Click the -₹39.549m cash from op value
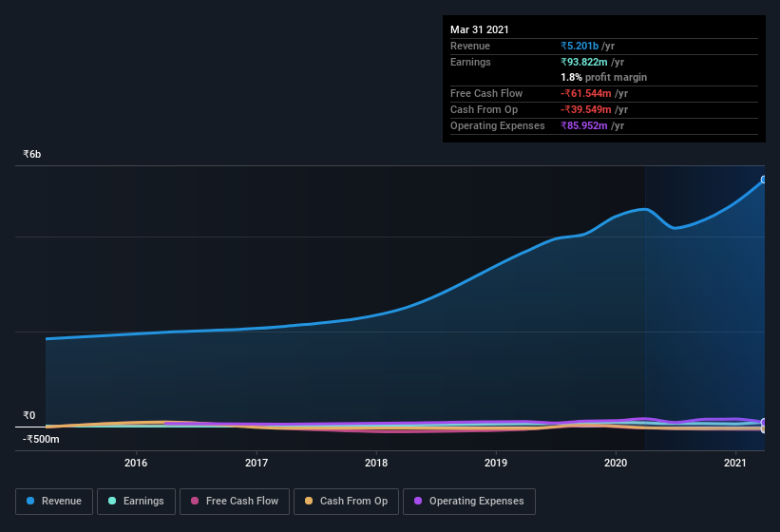 586,109
